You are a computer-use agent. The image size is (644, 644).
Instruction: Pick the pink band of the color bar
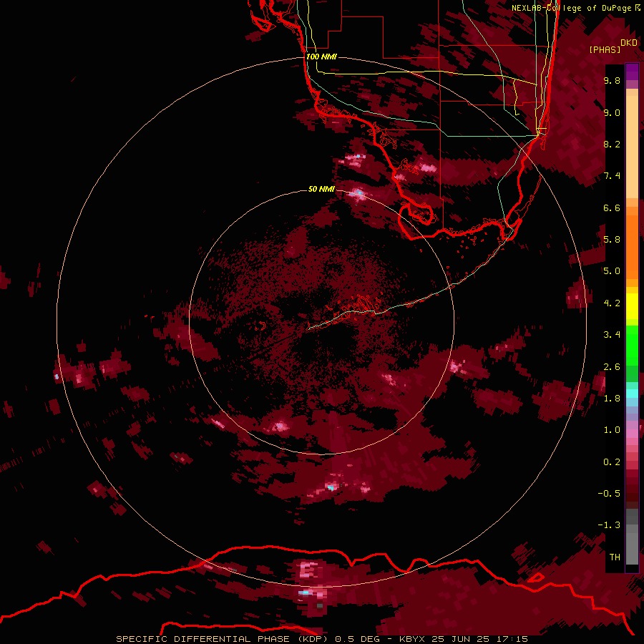632,434
